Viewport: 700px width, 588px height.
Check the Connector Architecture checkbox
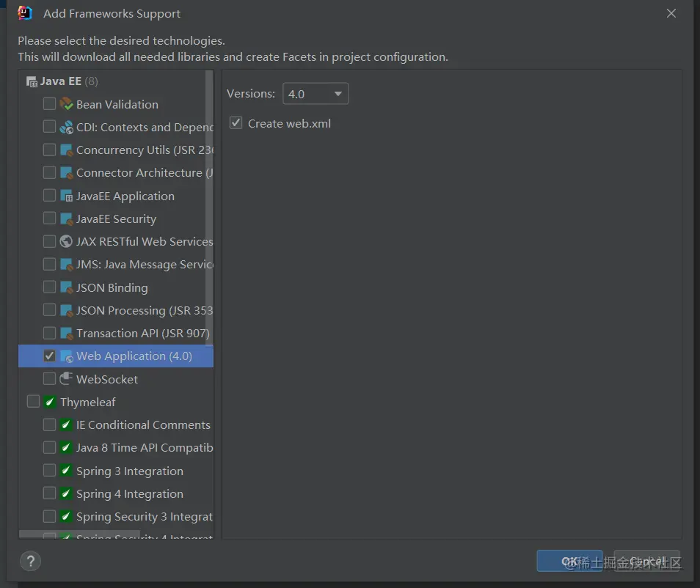coord(49,172)
